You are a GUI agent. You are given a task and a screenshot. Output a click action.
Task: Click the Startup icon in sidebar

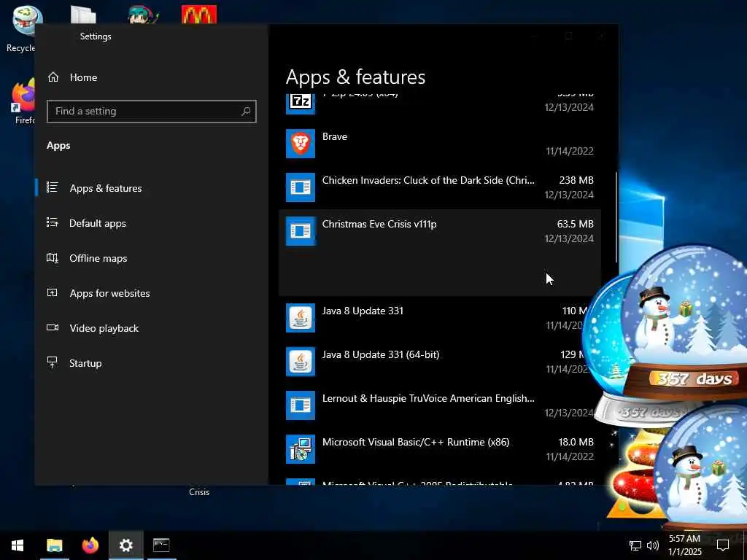point(53,362)
